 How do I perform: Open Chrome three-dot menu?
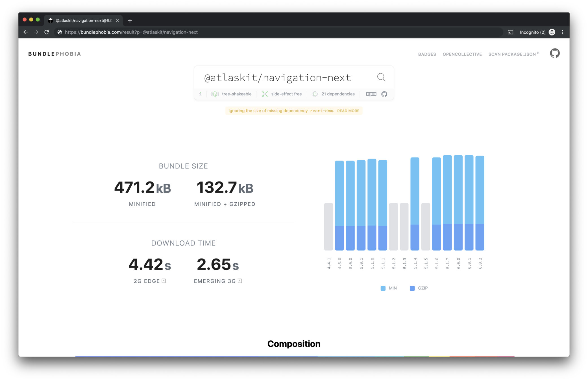[562, 32]
